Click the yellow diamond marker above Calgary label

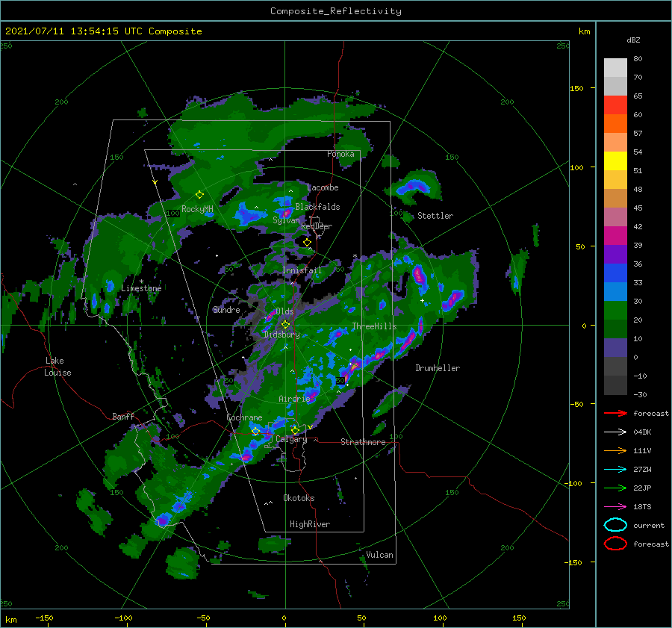click(x=295, y=430)
